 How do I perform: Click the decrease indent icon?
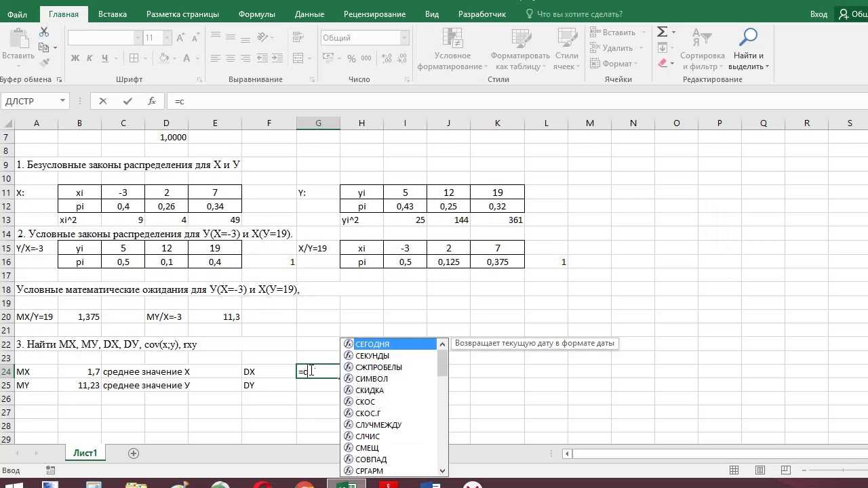click(263, 58)
